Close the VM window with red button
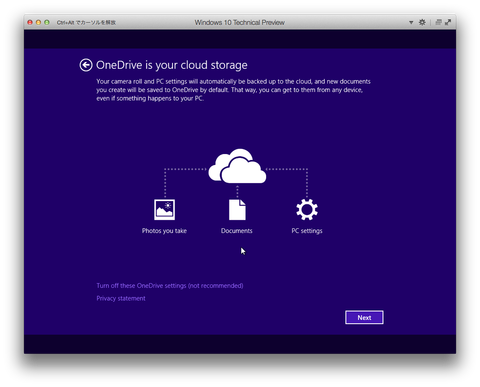Screen dimensions: 480x387 tap(30, 22)
